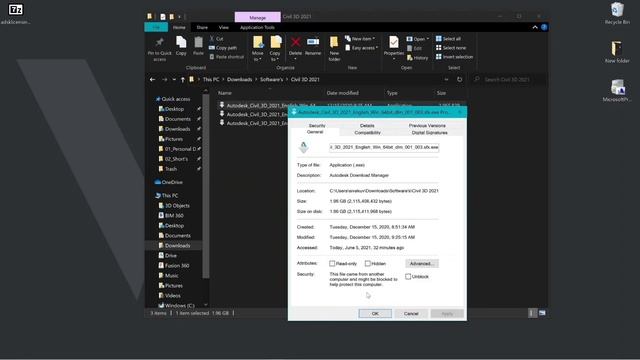Go up one folder with up arrow
Screen dimensions: 640x360
pyautogui.click(x=182, y=80)
